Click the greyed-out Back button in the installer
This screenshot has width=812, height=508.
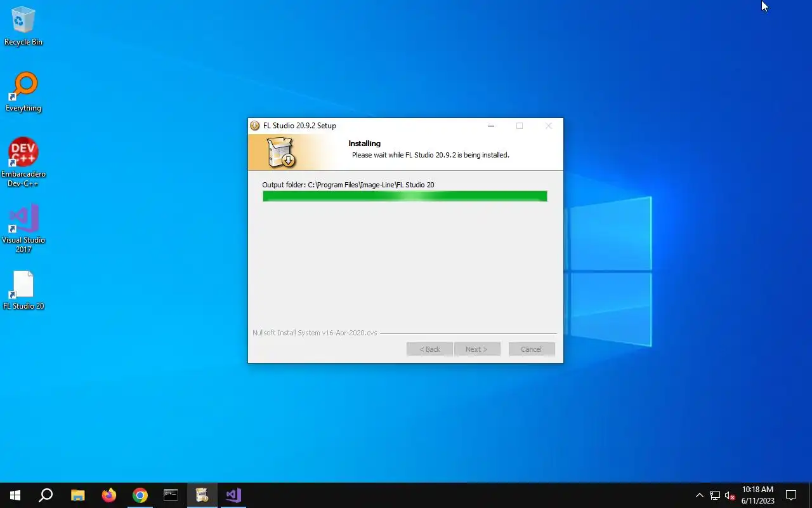coord(429,349)
